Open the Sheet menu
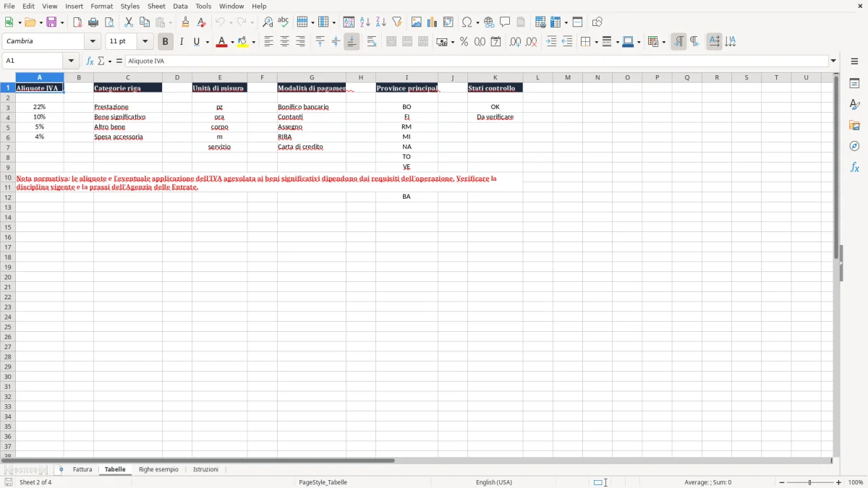The width and height of the screenshot is (868, 488). (x=156, y=6)
